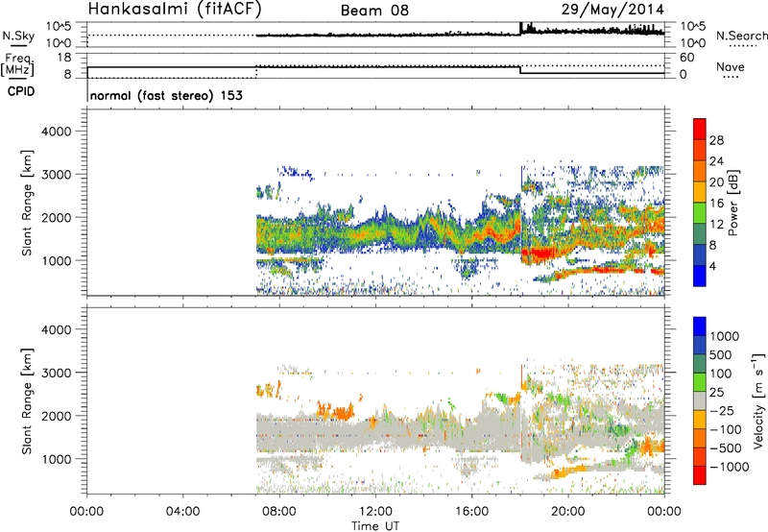768x532 pixels.
Task: Click the 'CPID' label
Action: coord(21,91)
